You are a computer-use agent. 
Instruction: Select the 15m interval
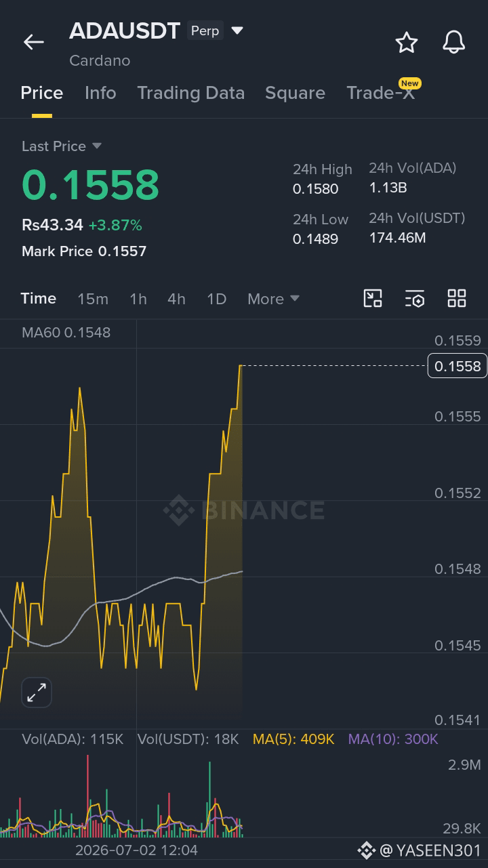93,299
